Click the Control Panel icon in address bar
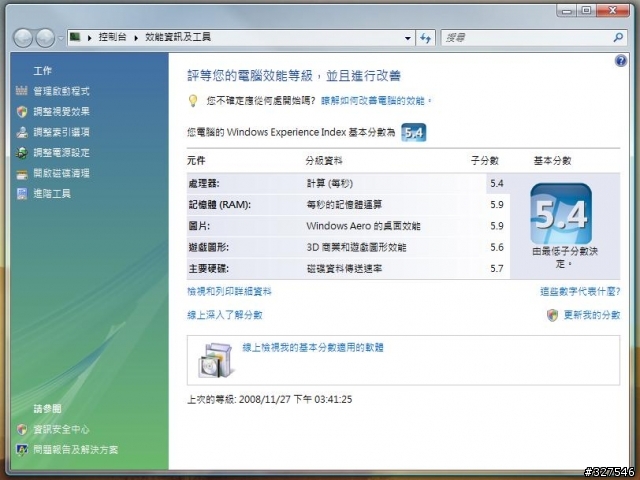The width and height of the screenshot is (640, 480). [75, 37]
